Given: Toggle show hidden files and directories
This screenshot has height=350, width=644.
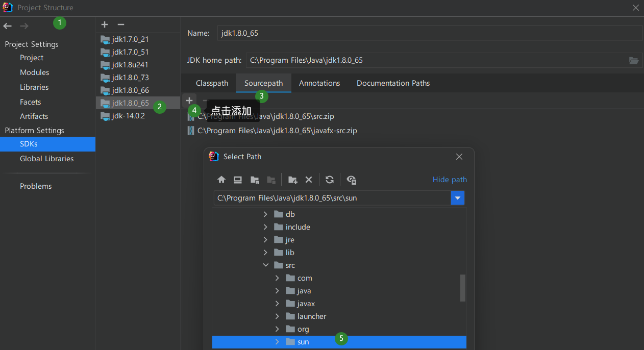Looking at the screenshot, I should click(x=351, y=180).
